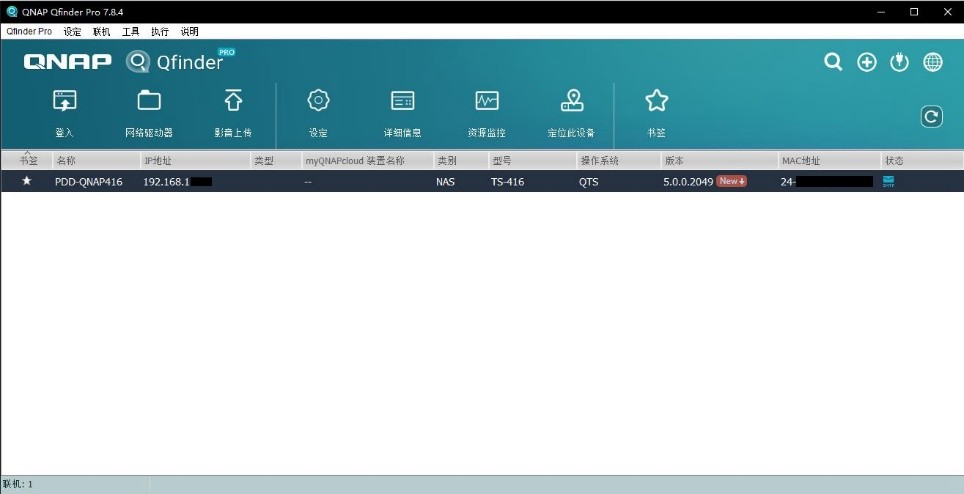The image size is (964, 494).
Task: Sort by 类别 column header
Action: pyautogui.click(x=461, y=160)
